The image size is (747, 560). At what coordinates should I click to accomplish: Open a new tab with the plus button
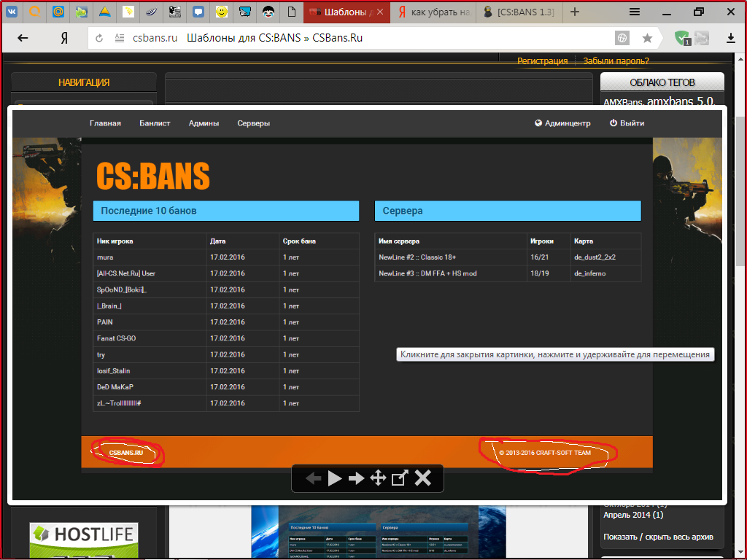coord(575,12)
